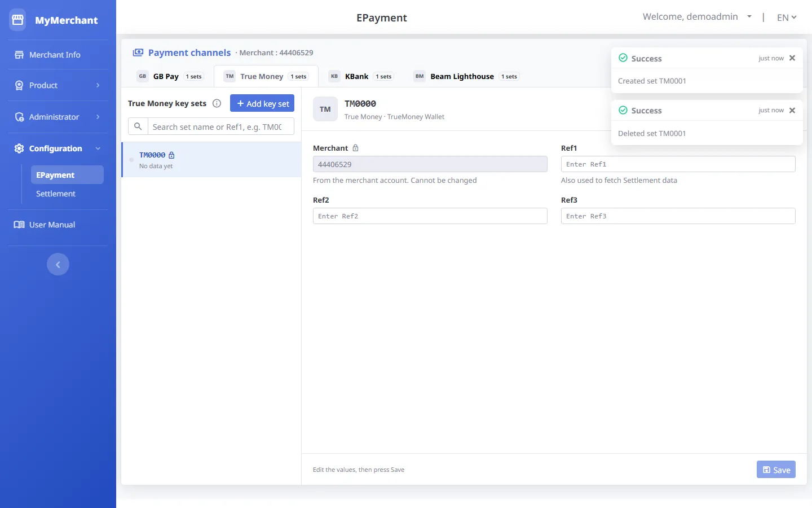This screenshot has width=812, height=508.
Task: Click the info icon beside True Money key sets
Action: click(x=217, y=103)
